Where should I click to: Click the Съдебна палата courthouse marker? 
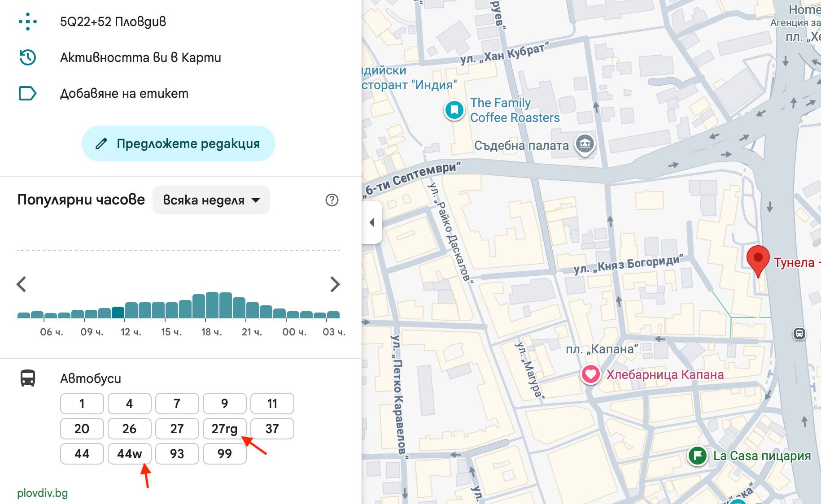click(585, 144)
